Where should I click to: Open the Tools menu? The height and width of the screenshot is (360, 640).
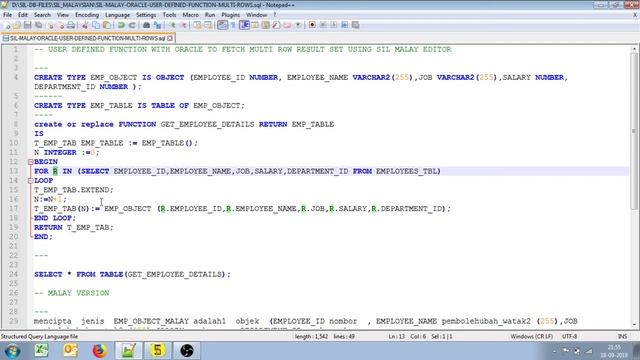point(169,15)
